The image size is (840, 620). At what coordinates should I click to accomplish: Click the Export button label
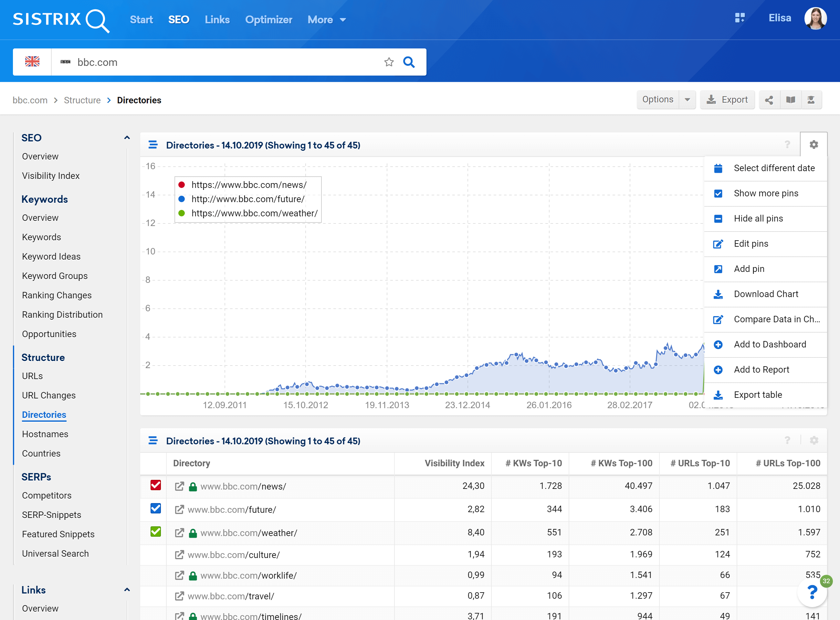pos(734,100)
